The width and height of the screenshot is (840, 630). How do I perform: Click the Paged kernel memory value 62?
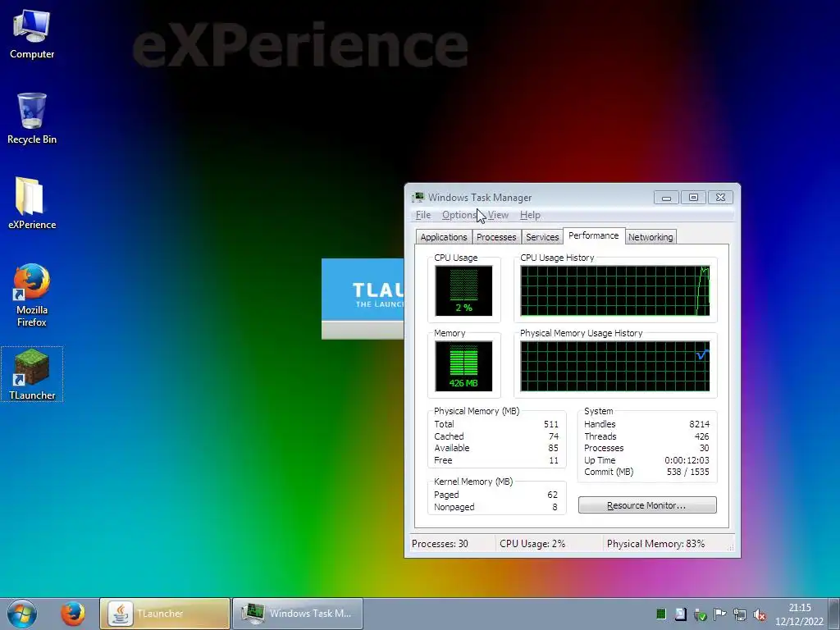tap(552, 495)
